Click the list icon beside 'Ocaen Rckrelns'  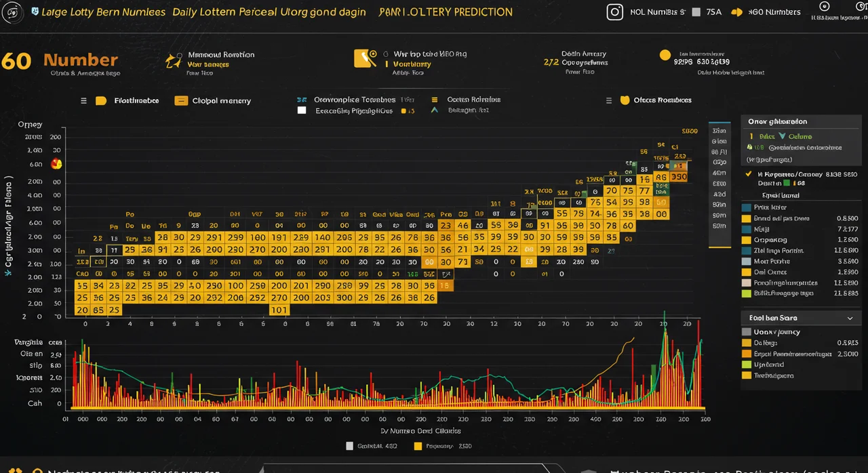(x=434, y=100)
